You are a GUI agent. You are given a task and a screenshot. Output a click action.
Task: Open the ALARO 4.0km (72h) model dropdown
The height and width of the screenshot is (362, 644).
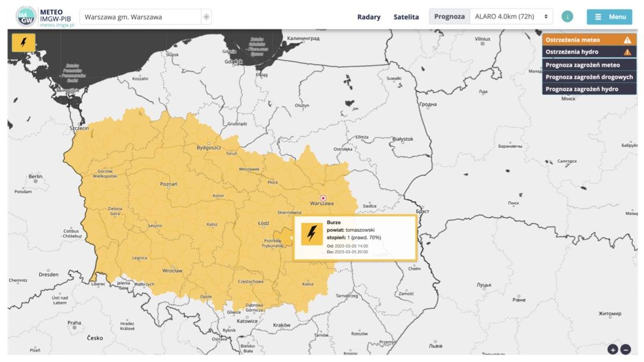pyautogui.click(x=511, y=17)
